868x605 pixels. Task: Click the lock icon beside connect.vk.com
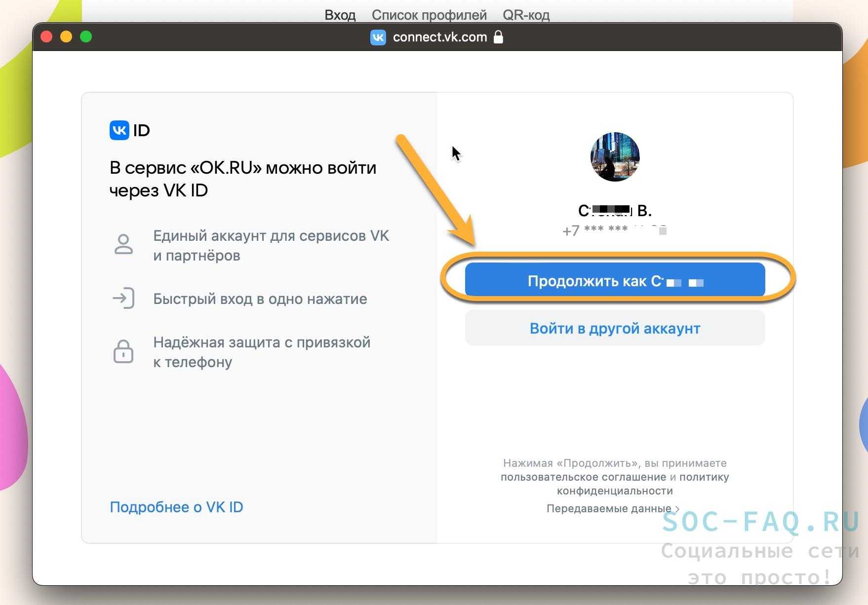point(498,37)
